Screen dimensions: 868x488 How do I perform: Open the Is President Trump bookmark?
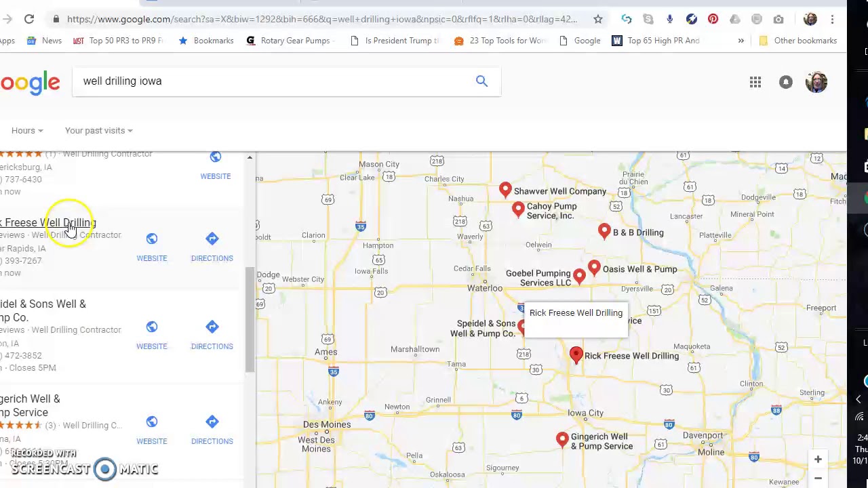(394, 41)
